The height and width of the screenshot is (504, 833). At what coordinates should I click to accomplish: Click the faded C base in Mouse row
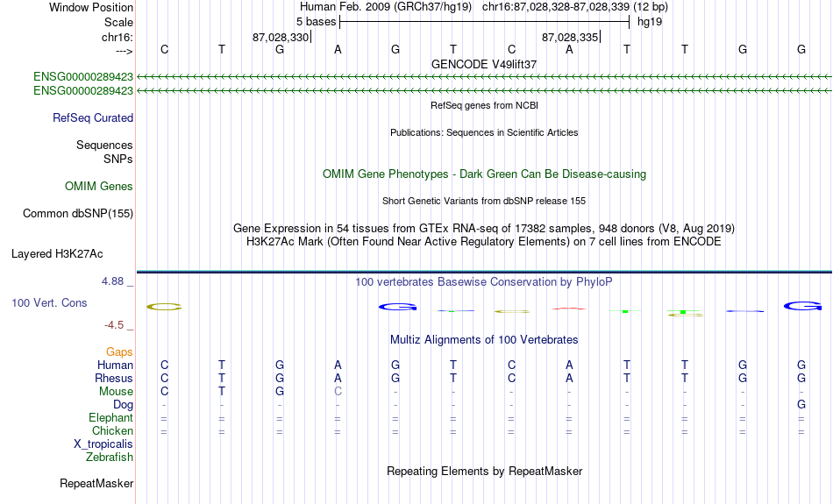tap(338, 392)
